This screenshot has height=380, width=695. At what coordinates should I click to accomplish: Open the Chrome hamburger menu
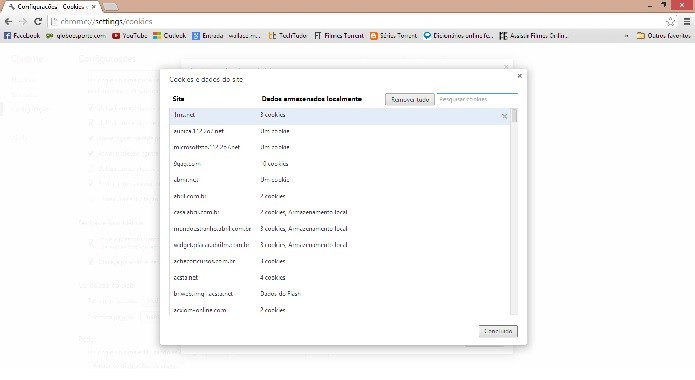(x=687, y=21)
